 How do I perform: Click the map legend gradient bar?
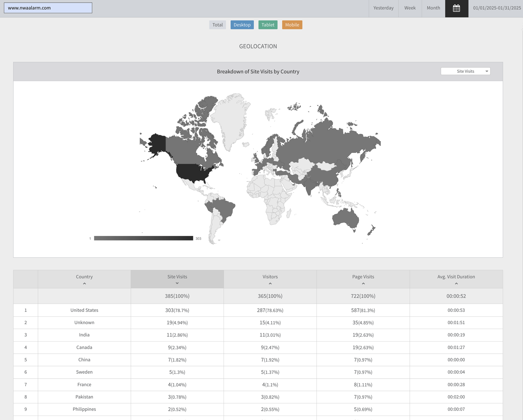click(x=144, y=238)
